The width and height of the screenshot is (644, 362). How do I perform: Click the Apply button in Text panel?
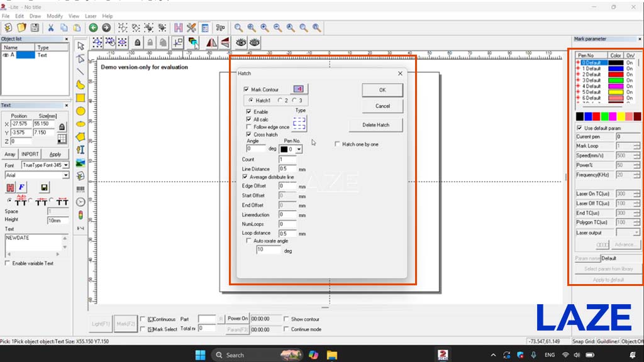pyautogui.click(x=55, y=154)
